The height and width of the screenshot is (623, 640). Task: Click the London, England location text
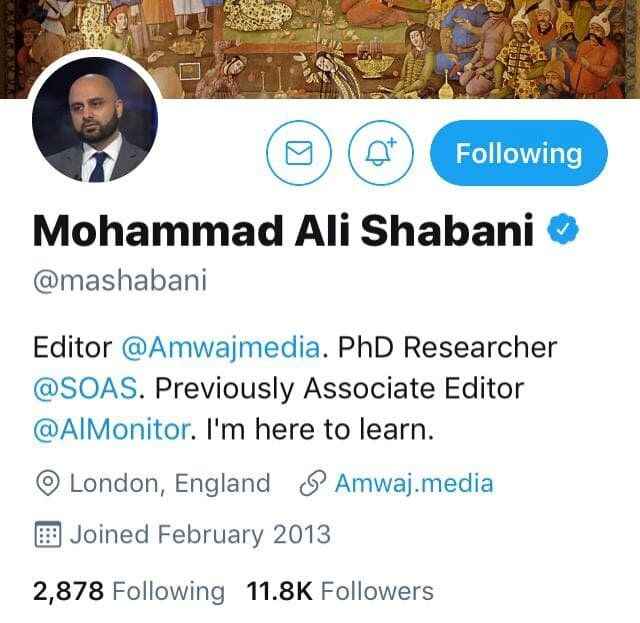click(x=170, y=483)
